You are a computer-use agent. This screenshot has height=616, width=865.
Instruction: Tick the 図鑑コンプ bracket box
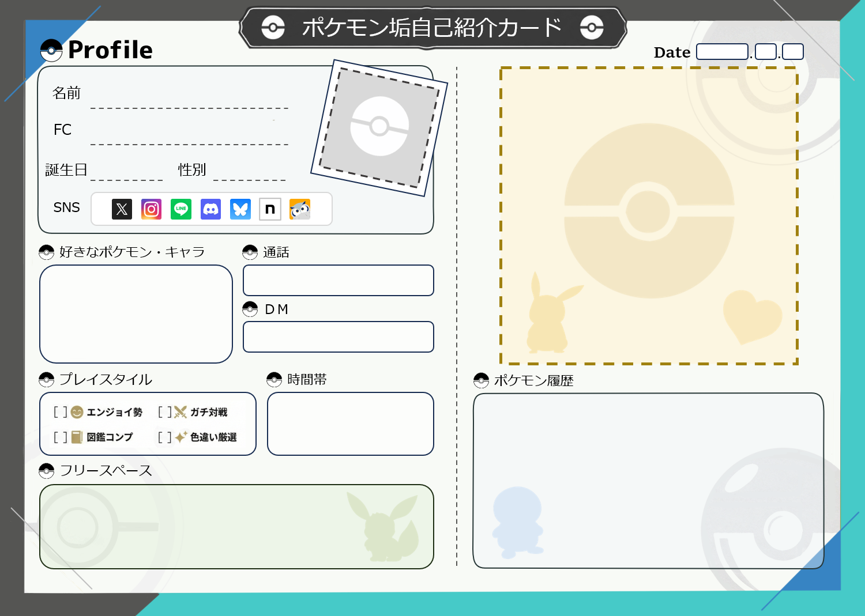pos(61,437)
